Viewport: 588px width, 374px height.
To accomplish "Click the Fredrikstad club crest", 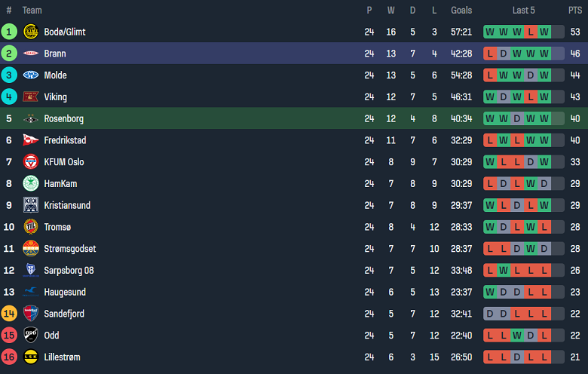I will tap(31, 140).
